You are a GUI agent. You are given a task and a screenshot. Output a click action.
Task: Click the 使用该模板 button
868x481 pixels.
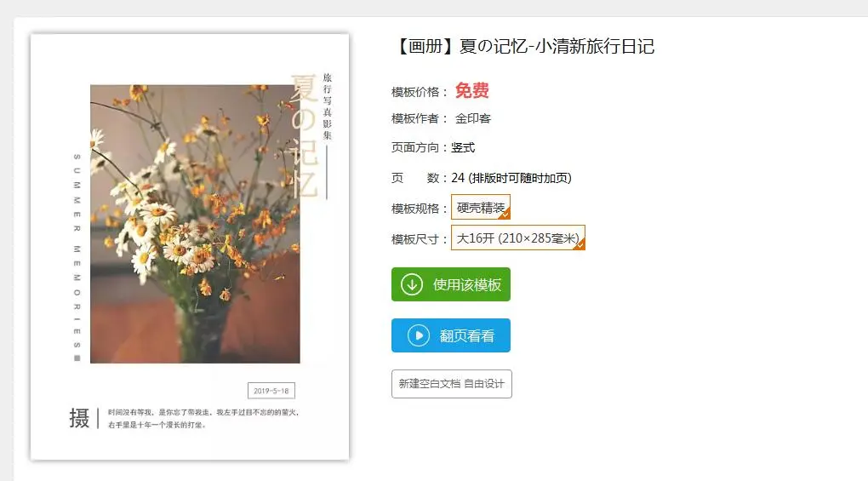tap(451, 284)
